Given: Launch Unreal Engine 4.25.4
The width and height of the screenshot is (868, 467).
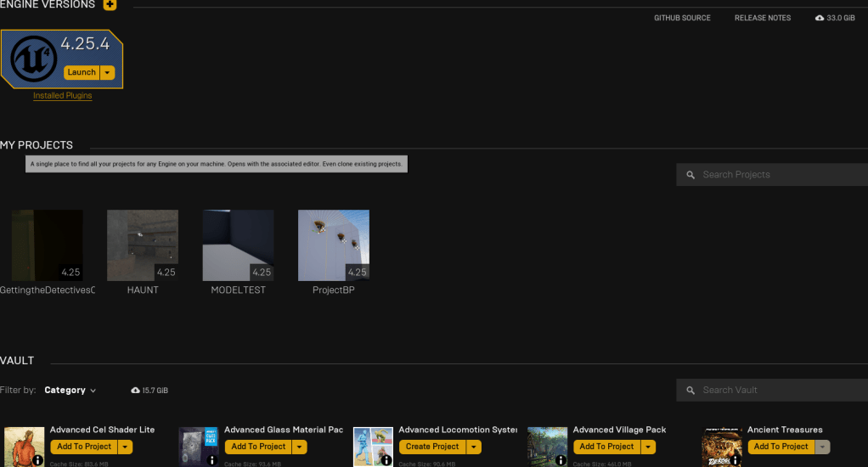Looking at the screenshot, I should pos(82,73).
